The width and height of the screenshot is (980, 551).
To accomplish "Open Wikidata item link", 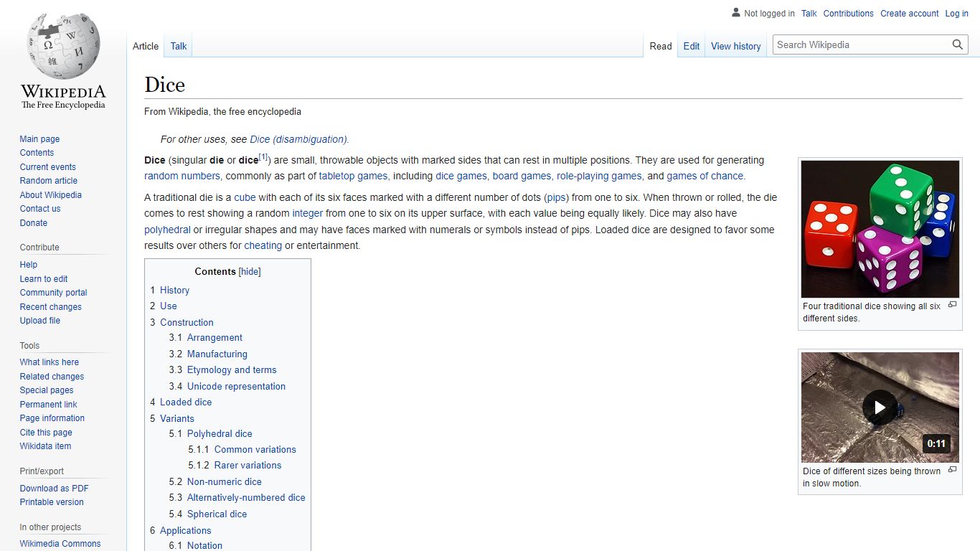I will pyautogui.click(x=46, y=446).
